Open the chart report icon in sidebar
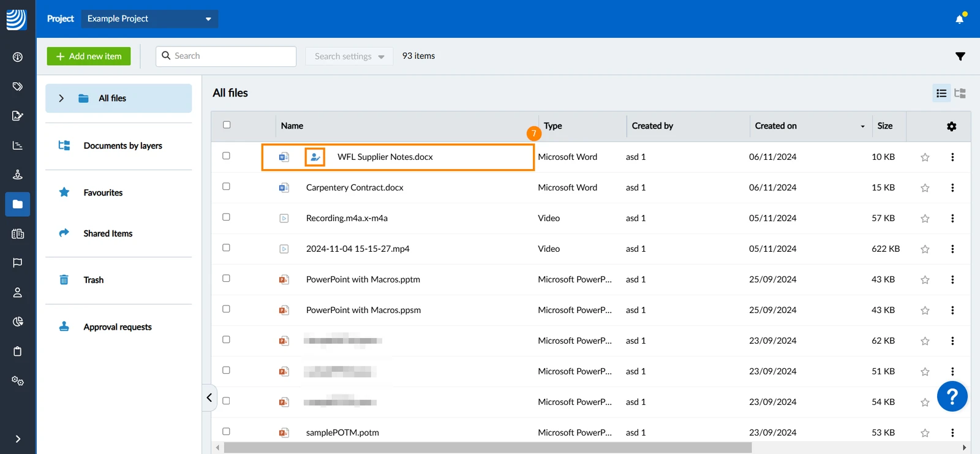 (x=18, y=145)
